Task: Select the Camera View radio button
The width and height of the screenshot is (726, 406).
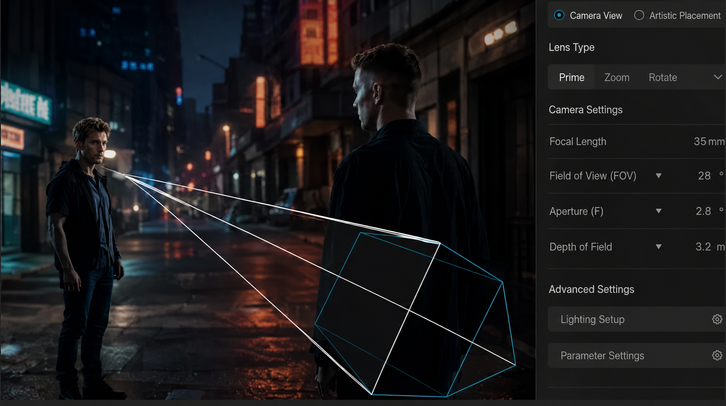Action: [x=559, y=15]
